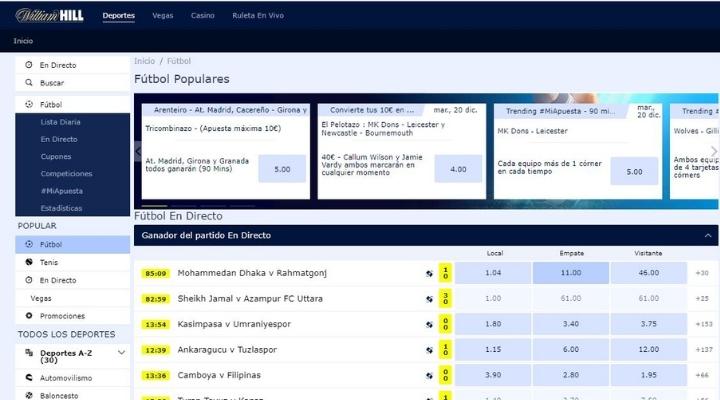Bet Local 1.80 on Kasimpasa
The height and width of the screenshot is (400, 720).
tap(493, 324)
